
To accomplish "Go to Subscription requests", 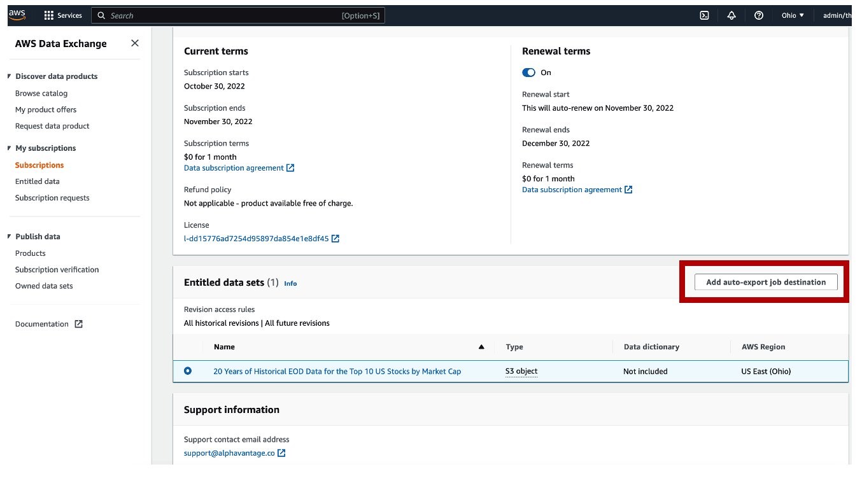I will tap(52, 198).
